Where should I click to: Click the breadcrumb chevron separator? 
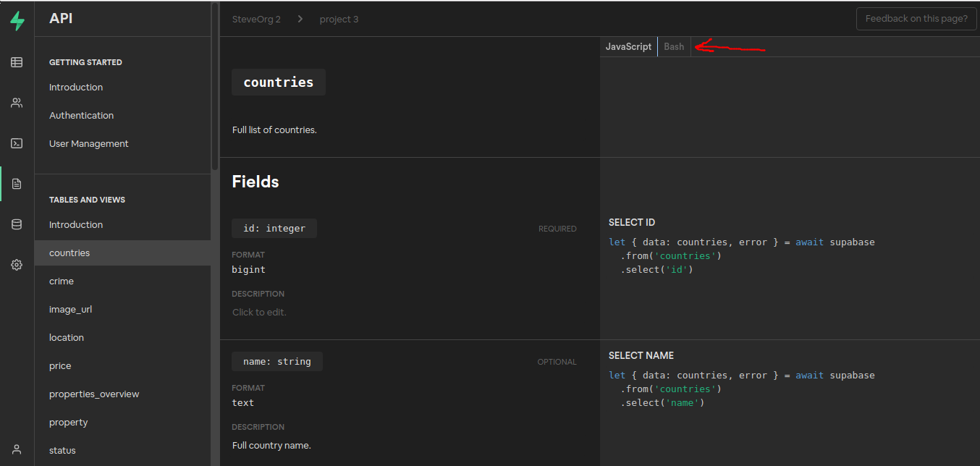pos(300,19)
